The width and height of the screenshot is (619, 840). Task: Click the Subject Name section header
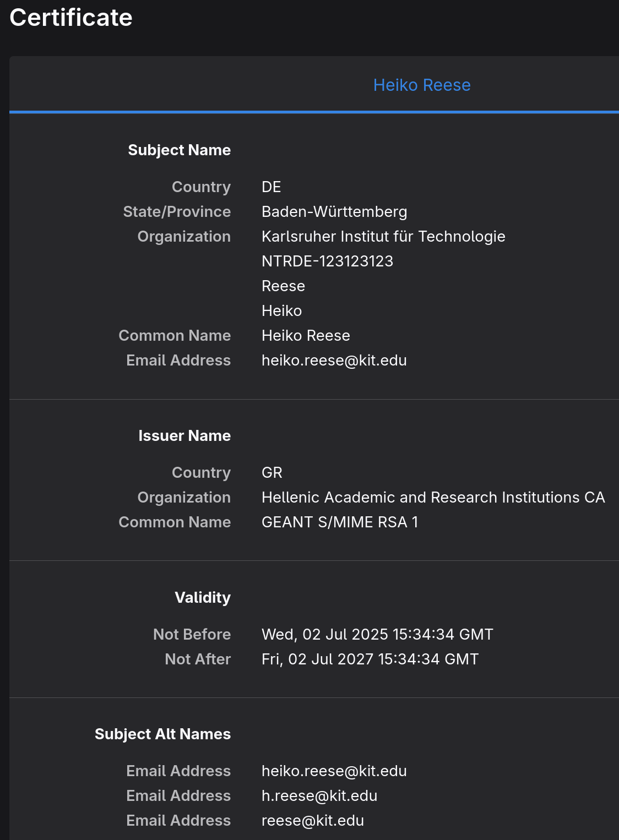(179, 150)
